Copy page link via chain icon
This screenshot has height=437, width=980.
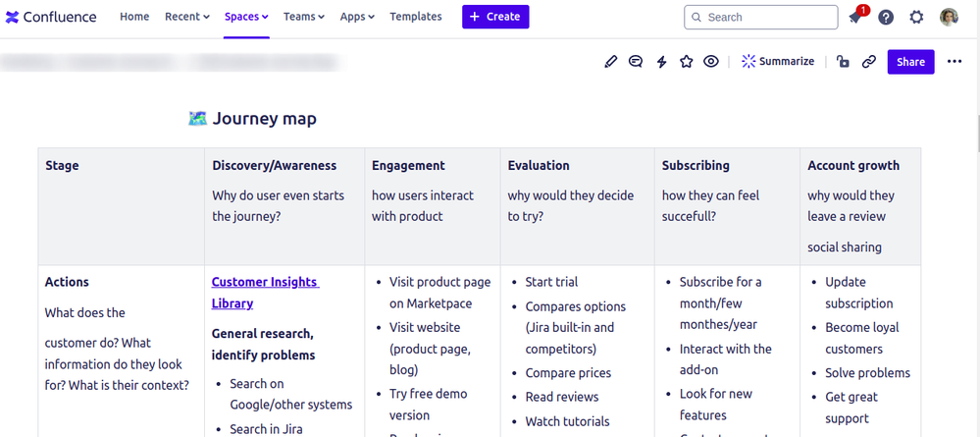(x=869, y=61)
